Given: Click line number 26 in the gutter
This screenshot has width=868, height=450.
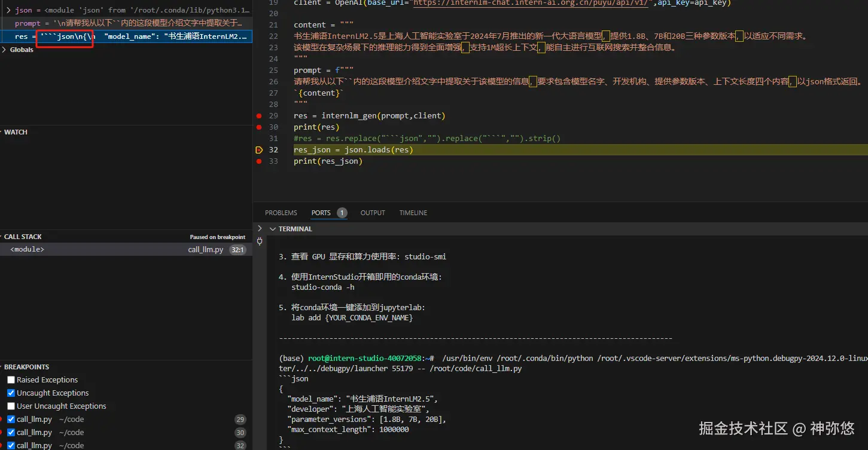Looking at the screenshot, I should (274, 82).
